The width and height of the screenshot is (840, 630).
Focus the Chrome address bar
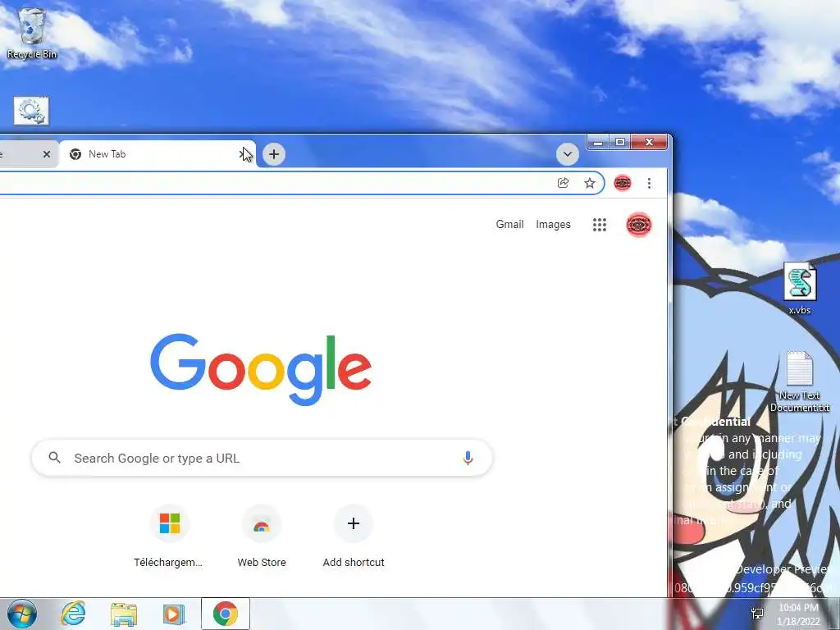pyautogui.click(x=300, y=183)
